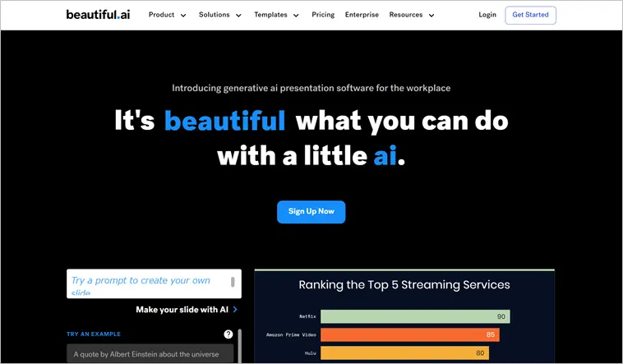
Task: Click the orange Amazon Prime Video bar
Action: [x=409, y=334]
